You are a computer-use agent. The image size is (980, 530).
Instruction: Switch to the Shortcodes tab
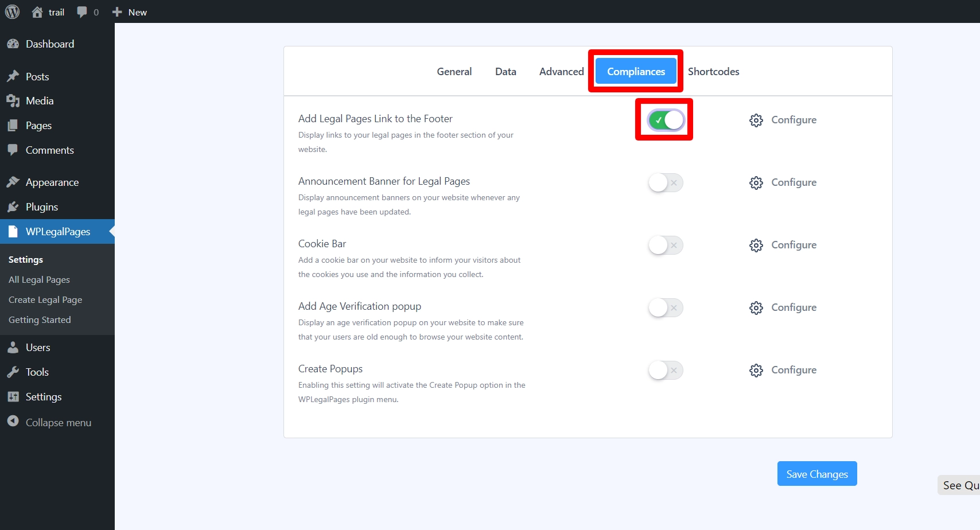[x=713, y=71]
